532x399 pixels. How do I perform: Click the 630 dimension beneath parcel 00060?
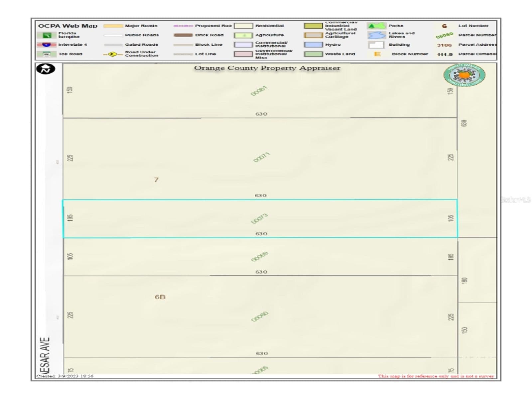262,353
